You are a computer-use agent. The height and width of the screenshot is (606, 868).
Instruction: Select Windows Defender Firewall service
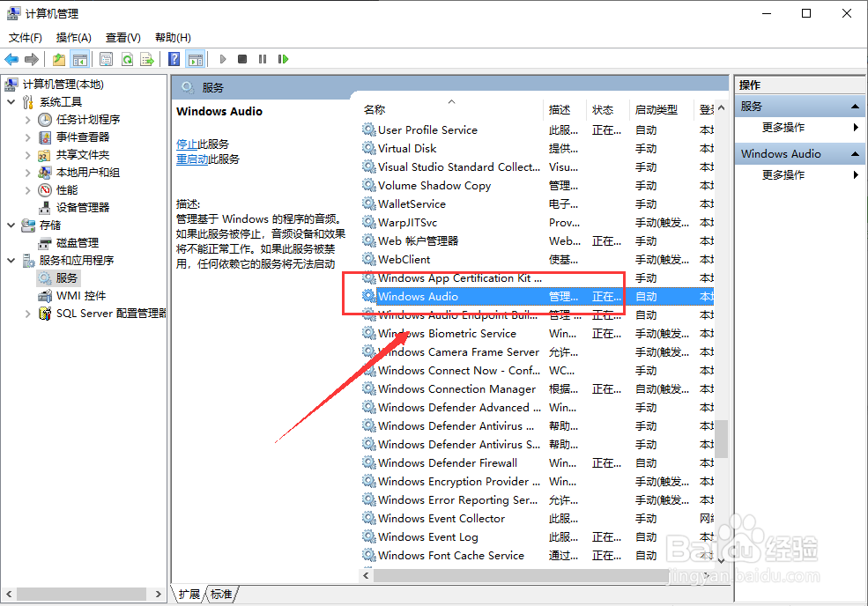click(538, 462)
